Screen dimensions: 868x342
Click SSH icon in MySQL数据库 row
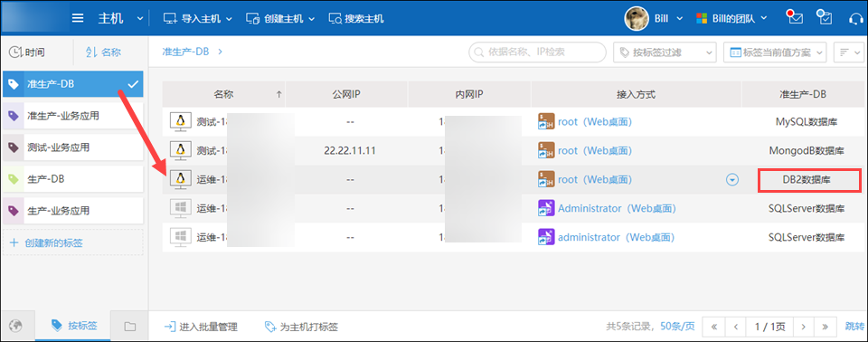coord(546,121)
